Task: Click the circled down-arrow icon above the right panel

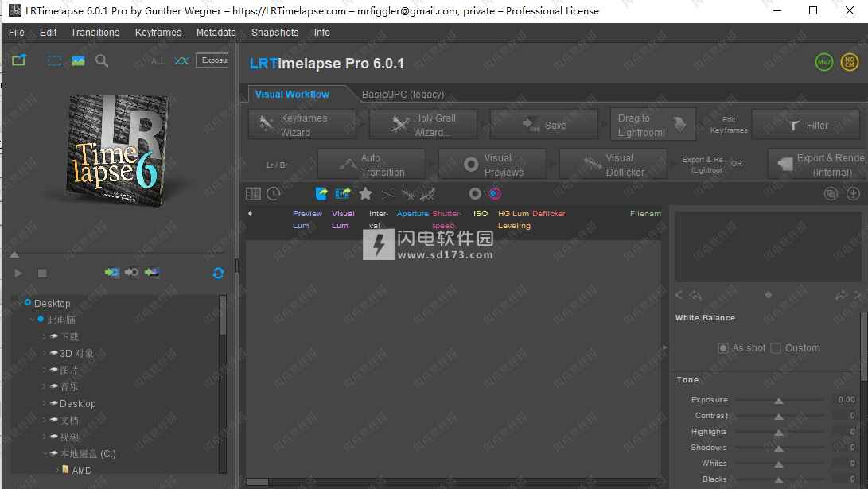Action: (x=853, y=193)
